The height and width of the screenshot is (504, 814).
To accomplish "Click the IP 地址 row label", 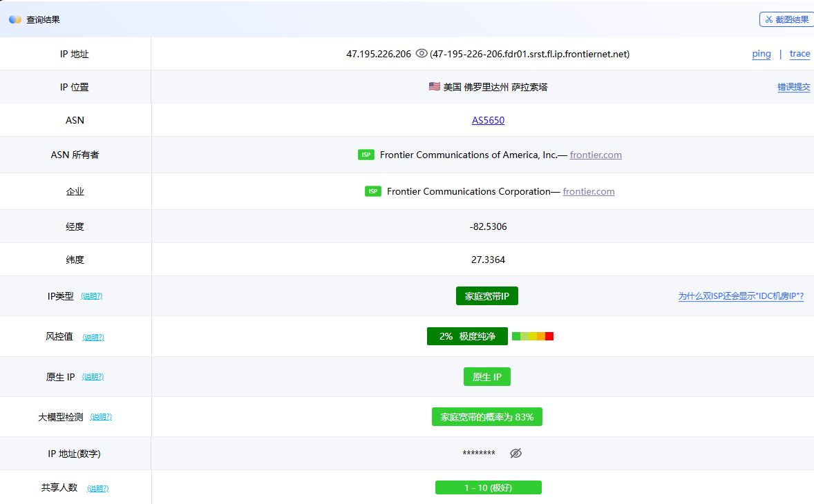I will tap(74, 54).
